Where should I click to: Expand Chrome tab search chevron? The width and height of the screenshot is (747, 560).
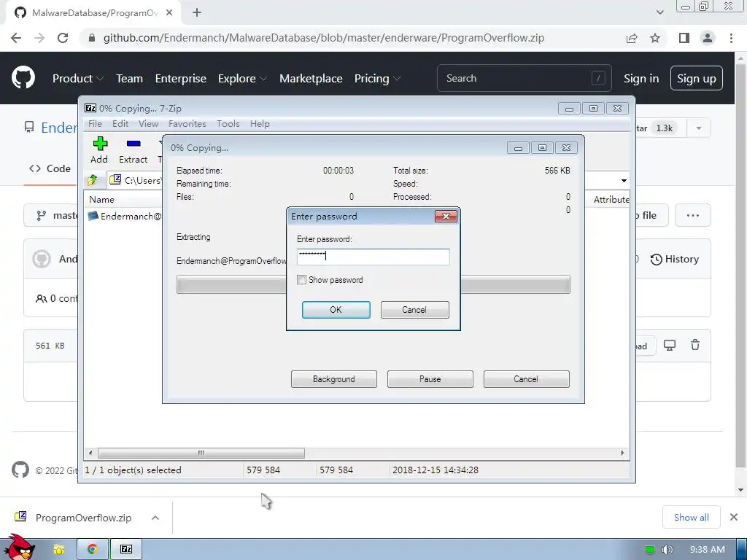(x=659, y=12)
